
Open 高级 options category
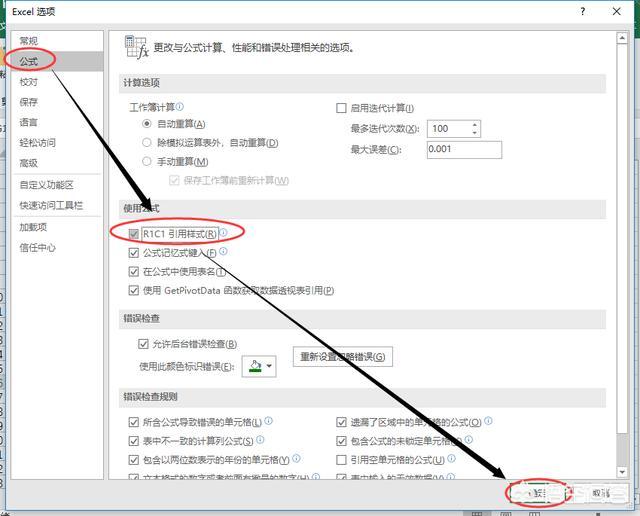coord(57,163)
